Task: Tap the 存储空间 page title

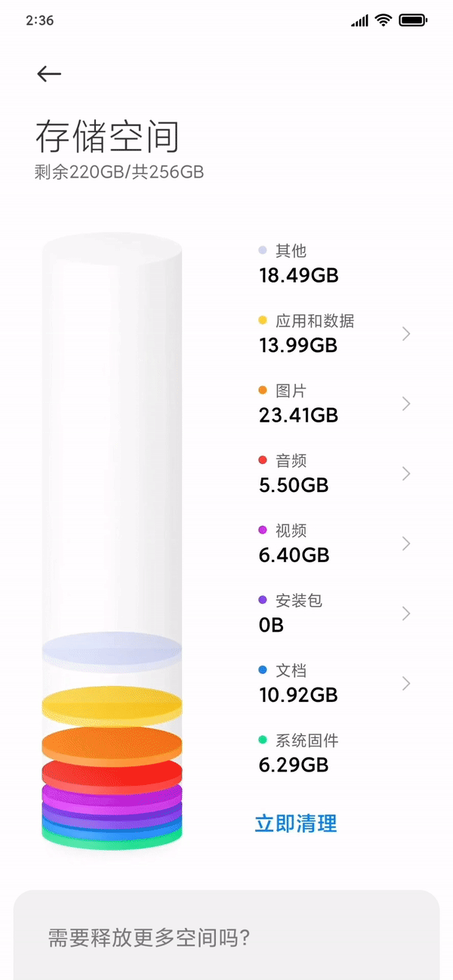Action: click(x=107, y=137)
